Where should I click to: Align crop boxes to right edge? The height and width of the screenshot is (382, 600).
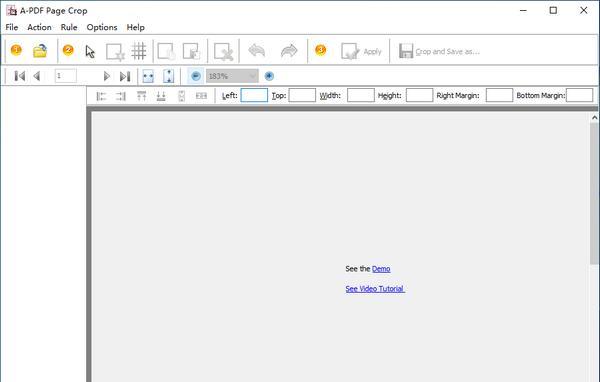coord(121,96)
